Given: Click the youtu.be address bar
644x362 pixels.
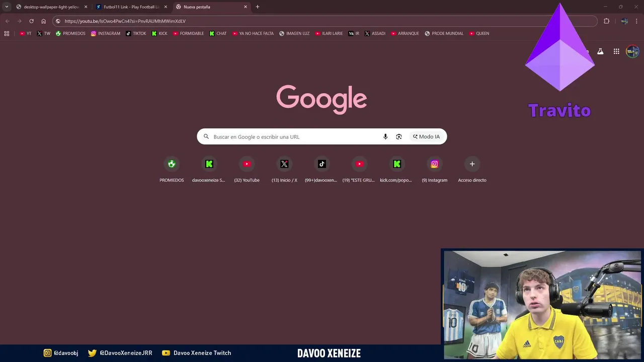Looking at the screenshot, I should (x=325, y=21).
